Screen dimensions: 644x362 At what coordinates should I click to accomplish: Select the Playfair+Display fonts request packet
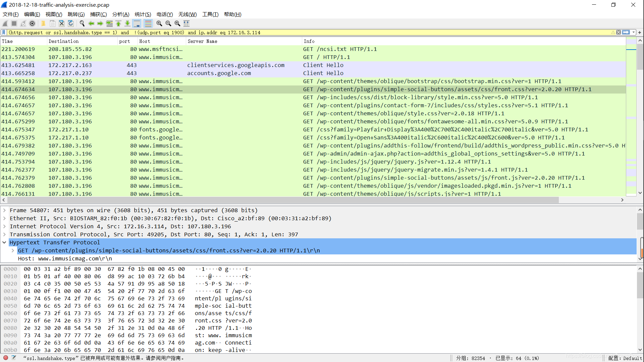click(313, 130)
